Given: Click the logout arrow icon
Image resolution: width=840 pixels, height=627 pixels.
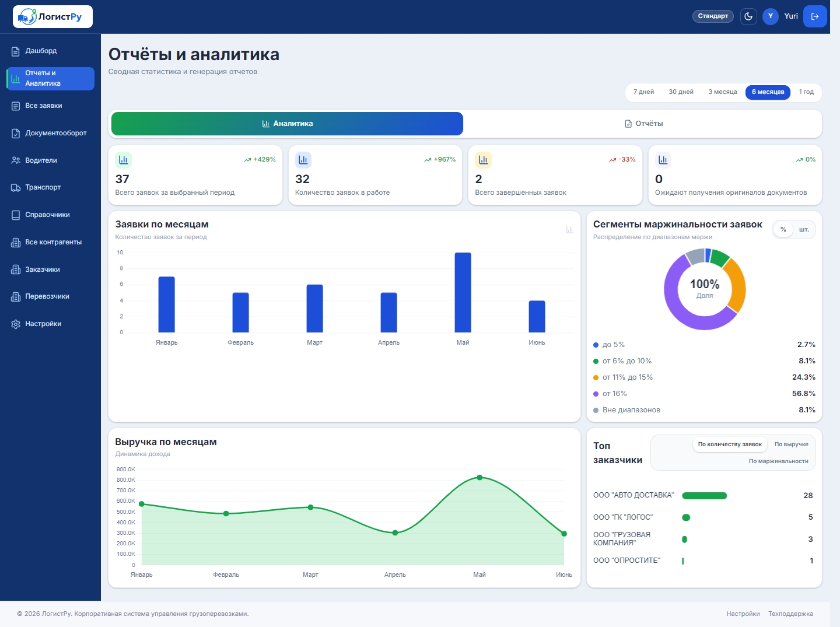Looking at the screenshot, I should click(x=815, y=16).
